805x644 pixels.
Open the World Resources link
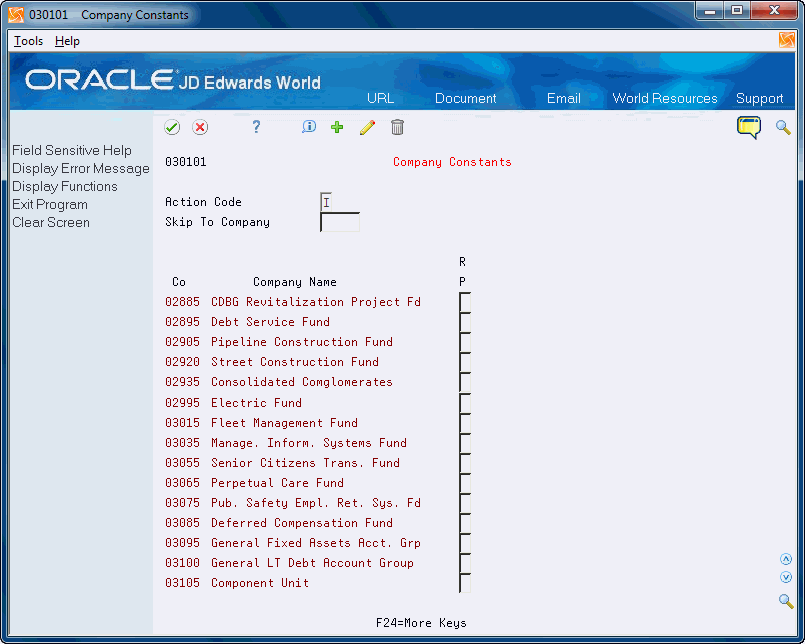(665, 99)
